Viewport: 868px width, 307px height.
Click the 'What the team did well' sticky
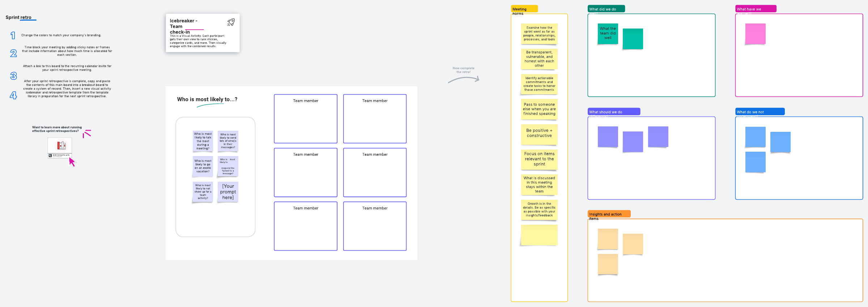click(608, 34)
